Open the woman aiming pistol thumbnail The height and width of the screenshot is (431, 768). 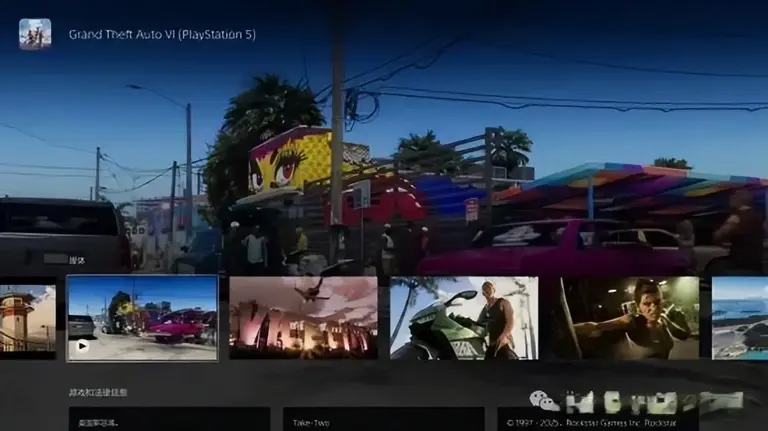[624, 318]
